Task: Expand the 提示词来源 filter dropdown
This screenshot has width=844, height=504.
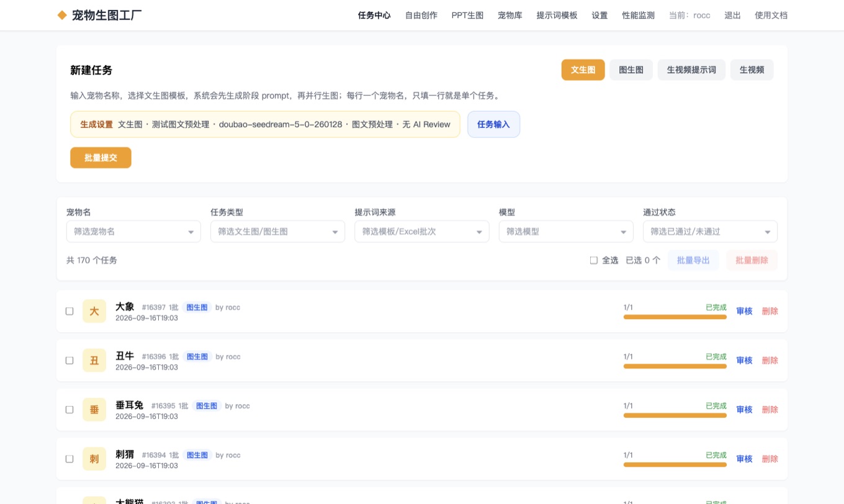Action: 422,232
